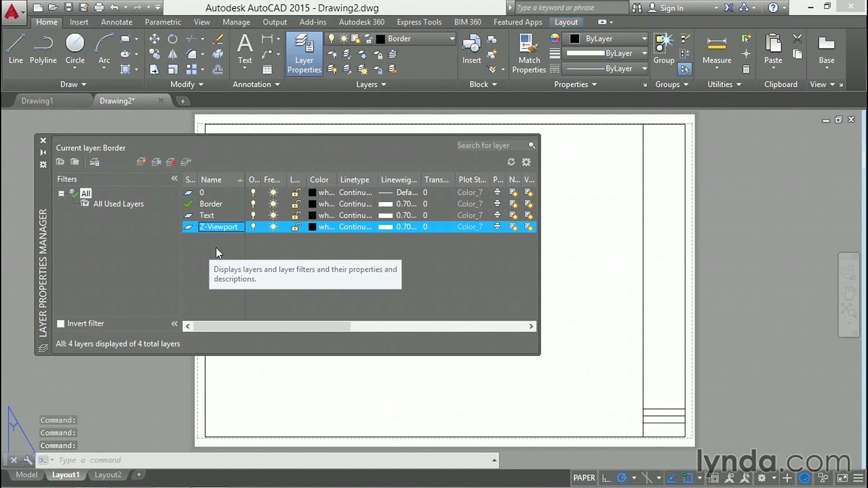The image size is (868, 488).
Task: Click Layer States Manager icon
Action: tap(94, 162)
